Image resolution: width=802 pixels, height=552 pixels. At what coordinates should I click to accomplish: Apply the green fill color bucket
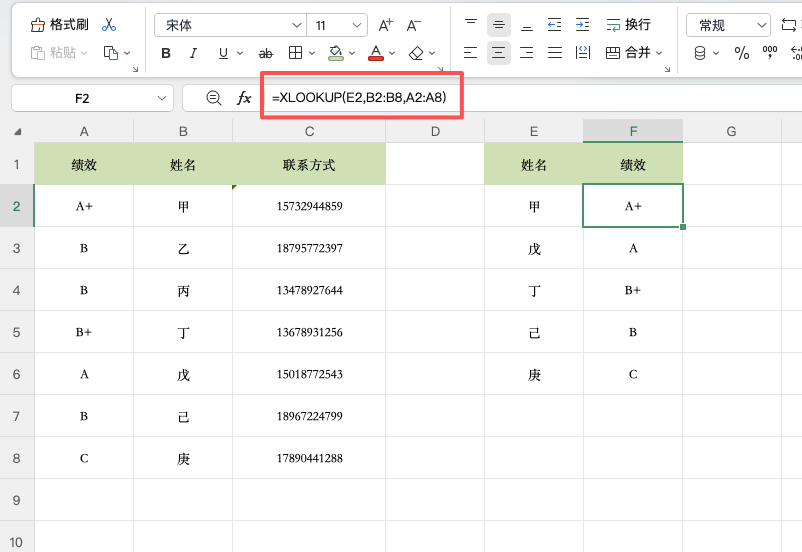tap(336, 53)
